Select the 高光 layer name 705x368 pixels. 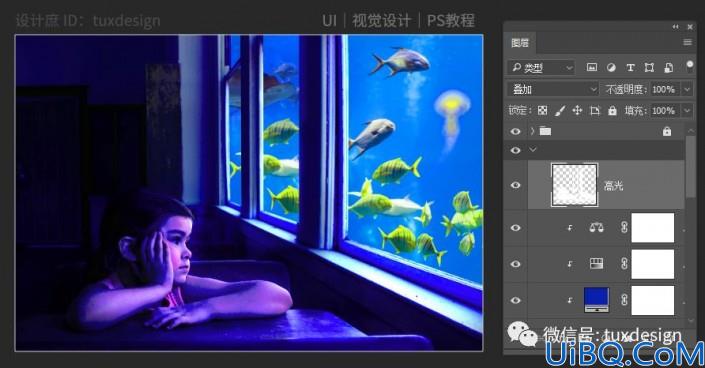pos(613,185)
